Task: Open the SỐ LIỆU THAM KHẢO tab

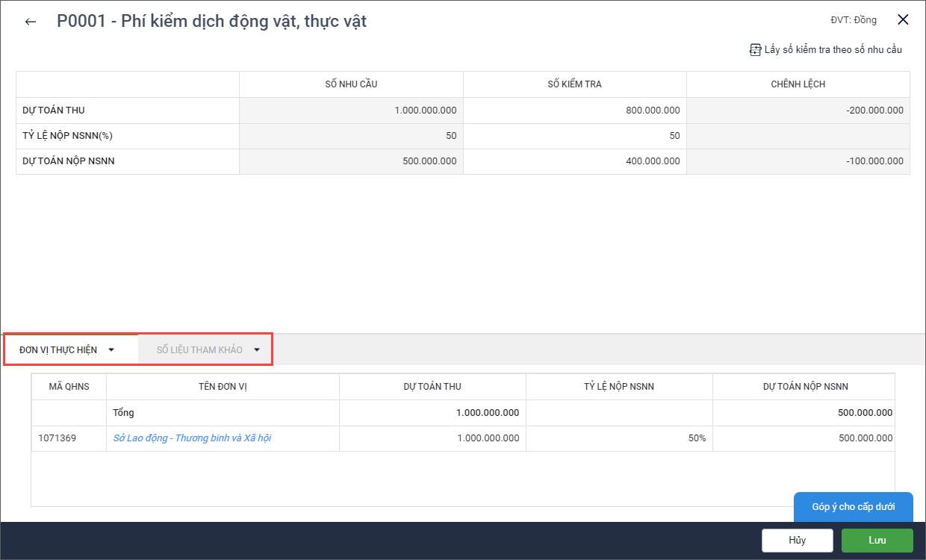Action: click(199, 349)
